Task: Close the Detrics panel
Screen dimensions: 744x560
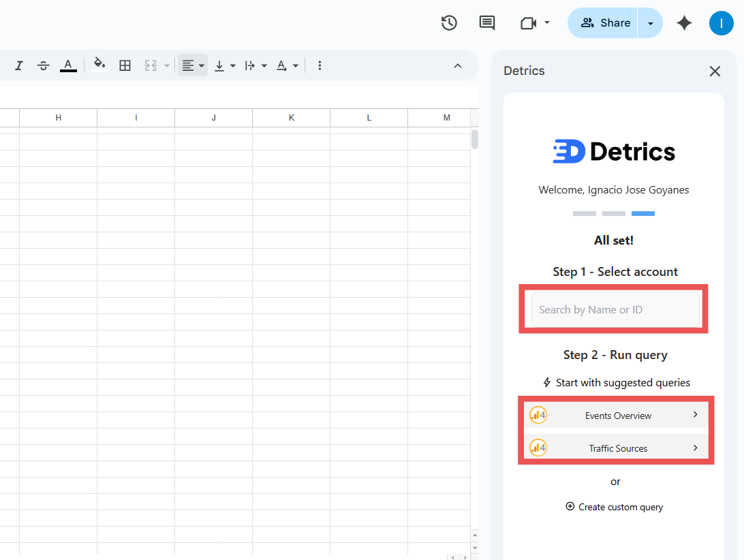Action: (x=715, y=71)
